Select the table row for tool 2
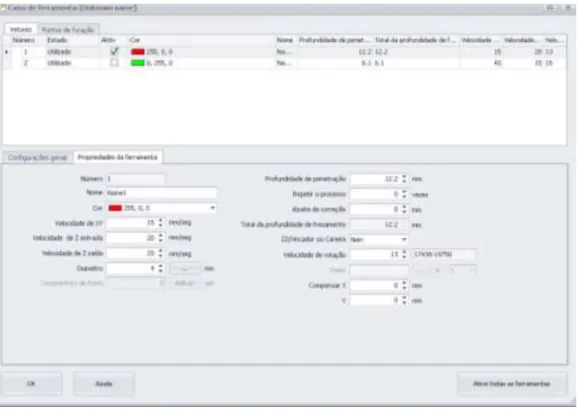 pyautogui.click(x=284, y=63)
